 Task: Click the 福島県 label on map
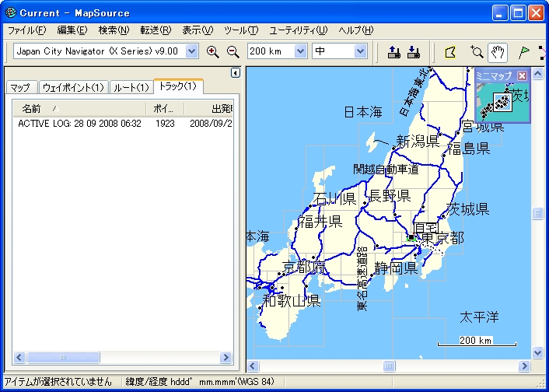point(469,149)
